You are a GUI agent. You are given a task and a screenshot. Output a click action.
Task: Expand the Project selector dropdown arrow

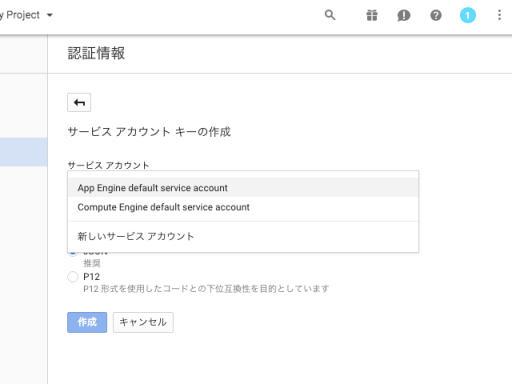pos(50,15)
